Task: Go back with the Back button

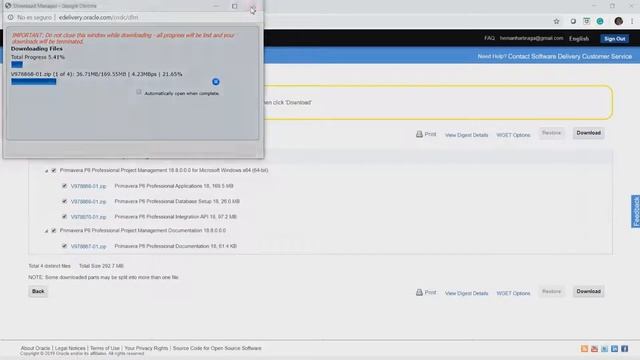Action: tap(38, 291)
